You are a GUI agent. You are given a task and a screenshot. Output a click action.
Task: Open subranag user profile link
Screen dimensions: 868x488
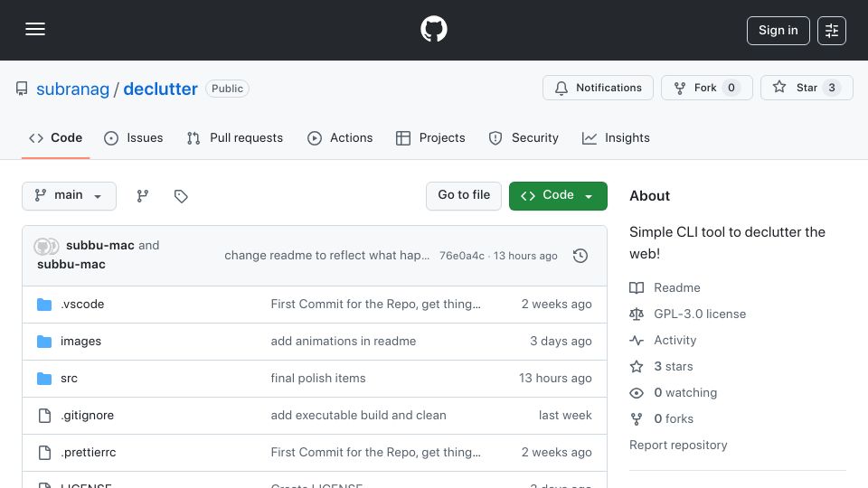coord(72,89)
